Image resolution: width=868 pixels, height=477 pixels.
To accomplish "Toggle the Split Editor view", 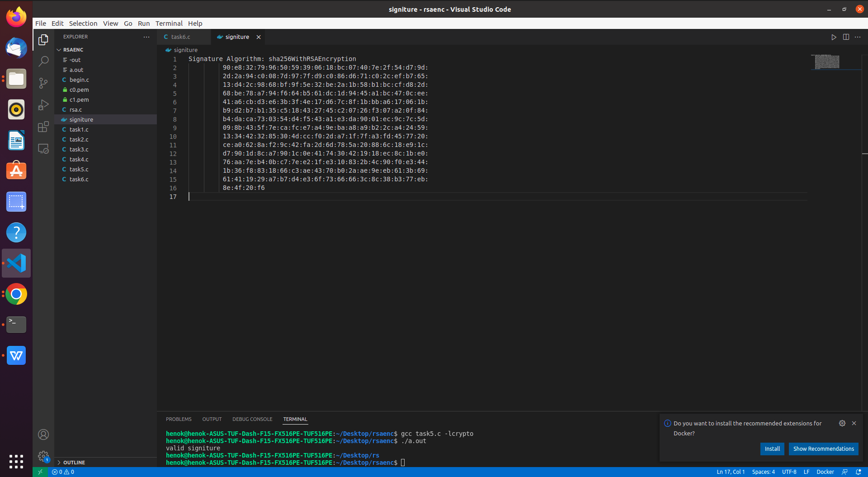I will tap(846, 38).
